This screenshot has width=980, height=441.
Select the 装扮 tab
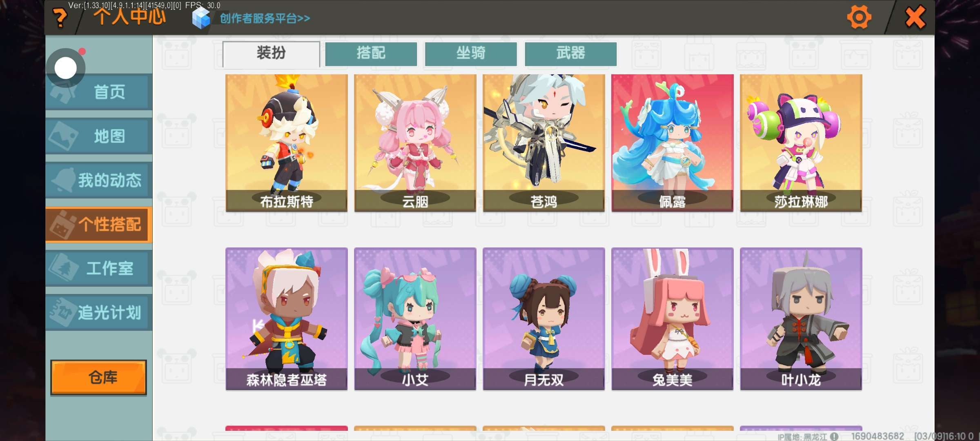[271, 53]
